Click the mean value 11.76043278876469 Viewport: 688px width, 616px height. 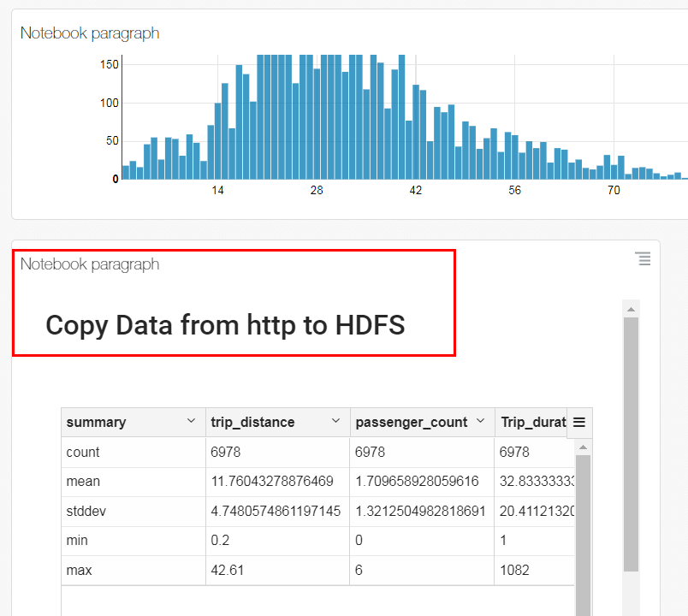(273, 481)
